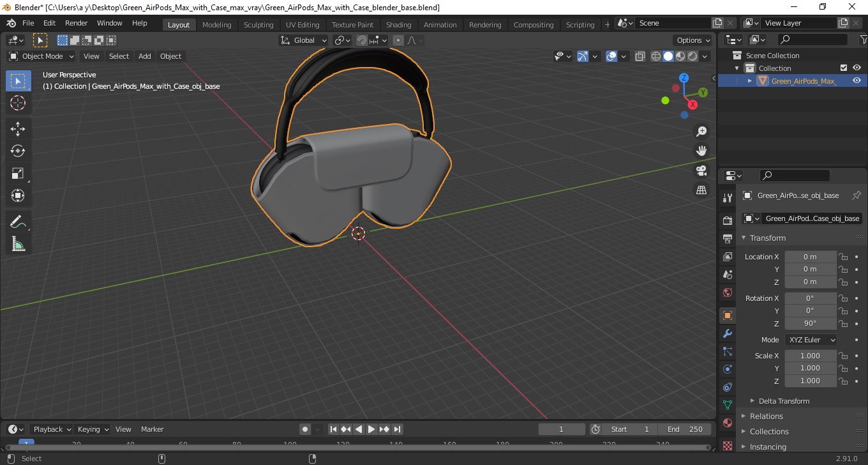Switch to rendered viewport shading
Viewport: 868px width, 465px height.
692,56
